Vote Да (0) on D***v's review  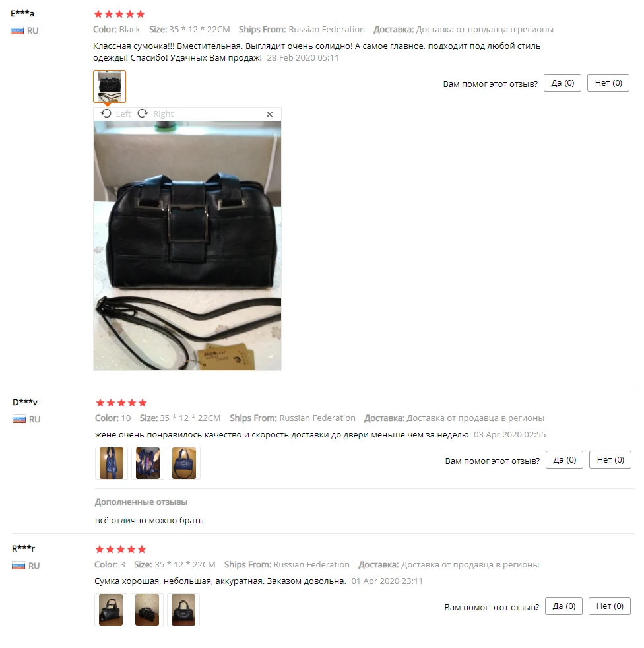point(565,460)
